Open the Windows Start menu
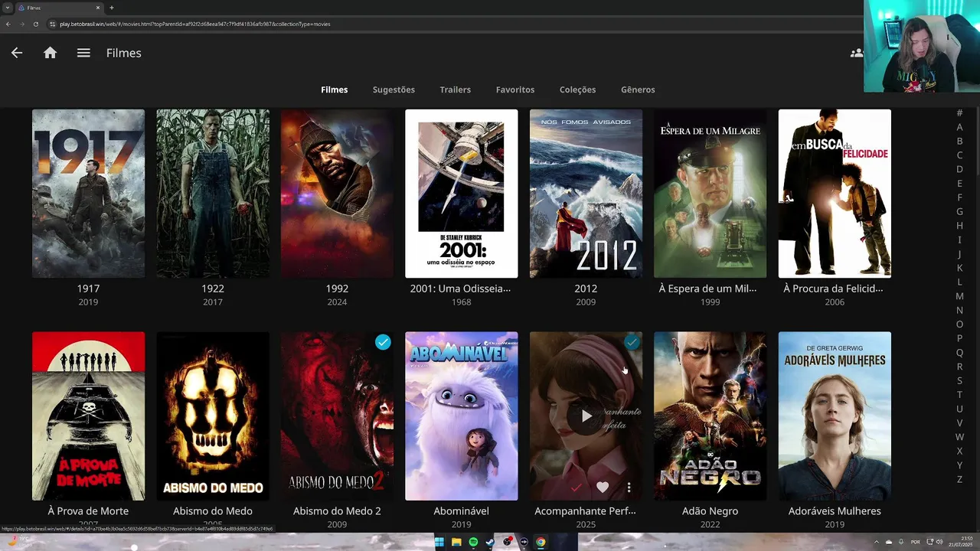The width and height of the screenshot is (980, 551). (439, 542)
